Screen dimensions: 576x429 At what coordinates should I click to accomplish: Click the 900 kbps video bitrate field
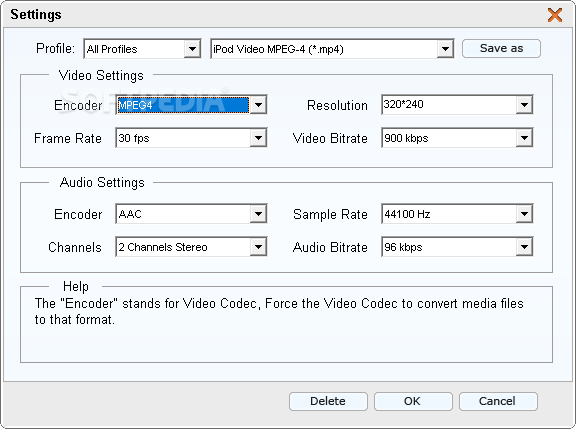[449, 138]
